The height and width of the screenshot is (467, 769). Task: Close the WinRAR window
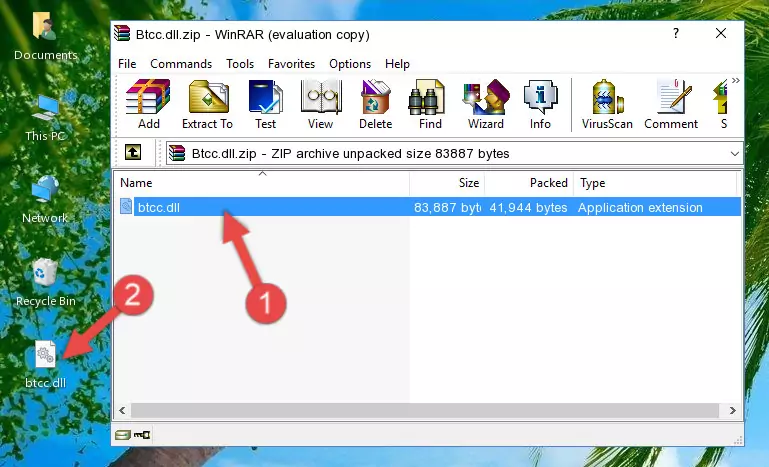pos(720,33)
